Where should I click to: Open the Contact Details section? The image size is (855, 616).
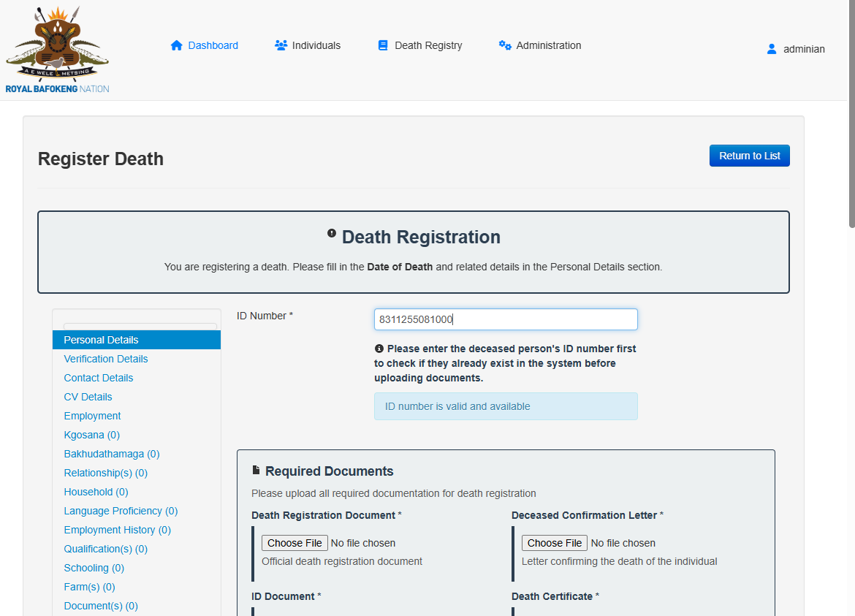[99, 378]
